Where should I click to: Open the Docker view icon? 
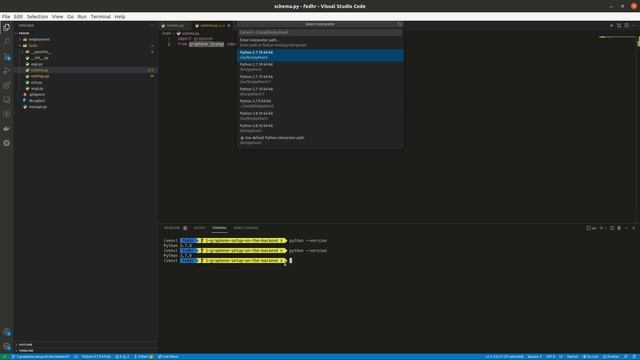pyautogui.click(x=7, y=129)
